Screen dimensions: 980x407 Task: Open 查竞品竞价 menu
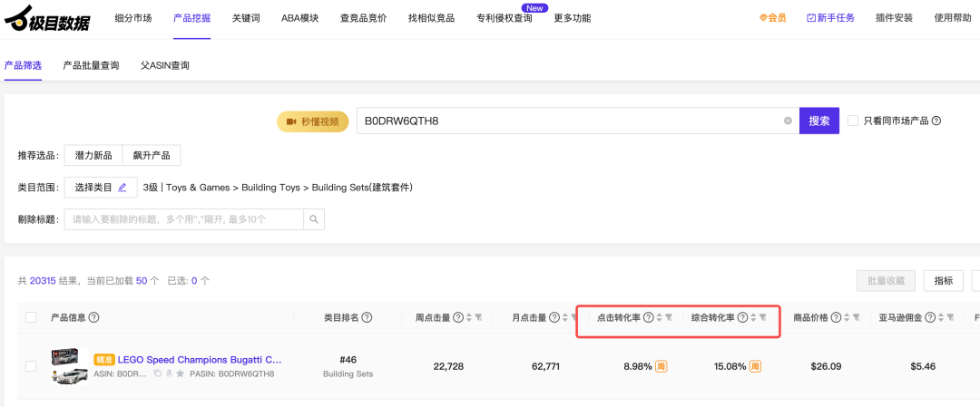[x=363, y=18]
